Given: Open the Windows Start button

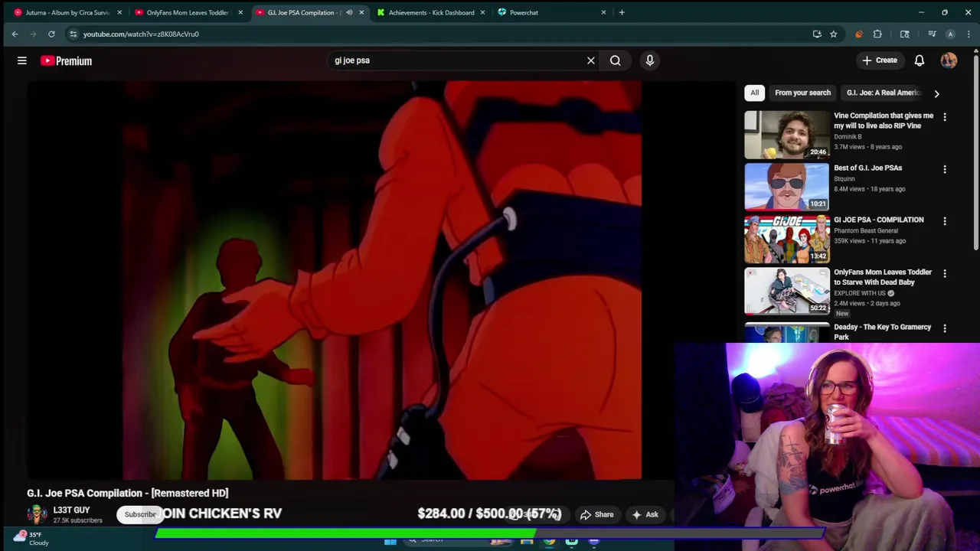Looking at the screenshot, I should pyautogui.click(x=390, y=542).
